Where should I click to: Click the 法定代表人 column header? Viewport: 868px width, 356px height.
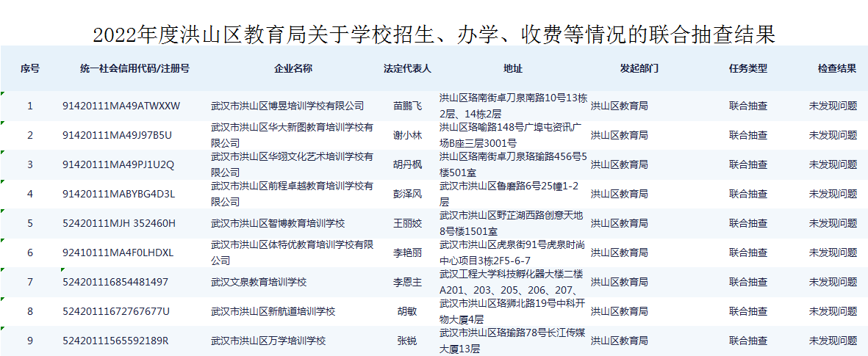pos(407,68)
